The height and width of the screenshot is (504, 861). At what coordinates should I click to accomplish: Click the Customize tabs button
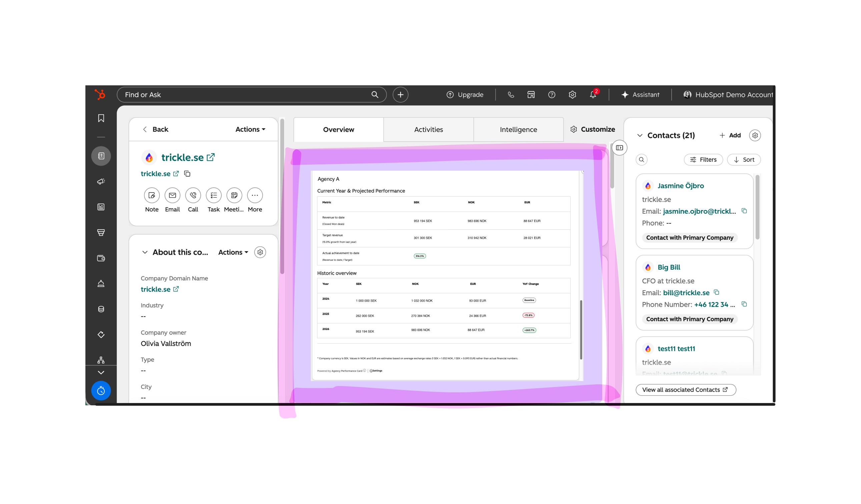[593, 129]
